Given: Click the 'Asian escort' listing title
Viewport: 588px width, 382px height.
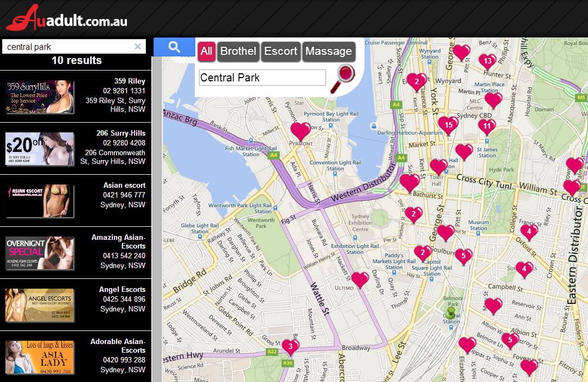Looking at the screenshot, I should click(125, 186).
